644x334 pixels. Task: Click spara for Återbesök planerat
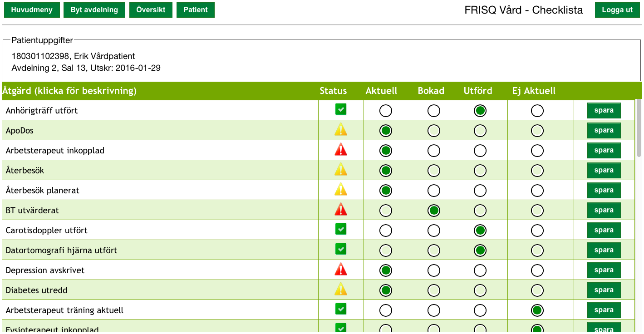click(604, 190)
